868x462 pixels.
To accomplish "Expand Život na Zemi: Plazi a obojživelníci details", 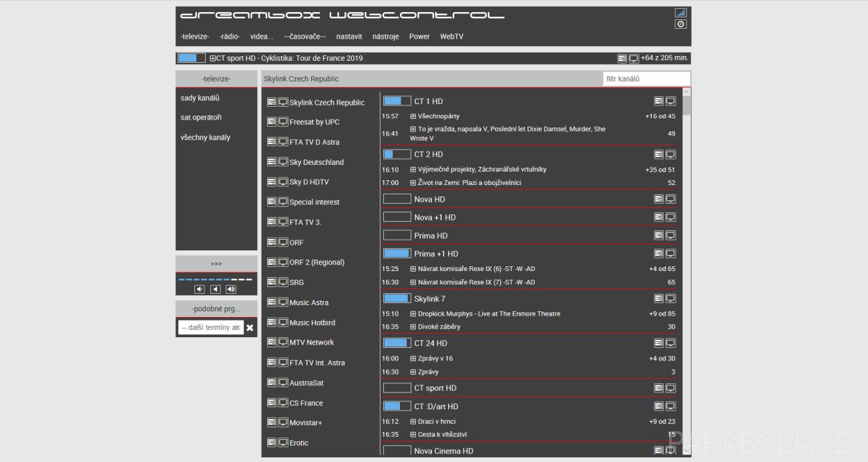I will [x=413, y=183].
